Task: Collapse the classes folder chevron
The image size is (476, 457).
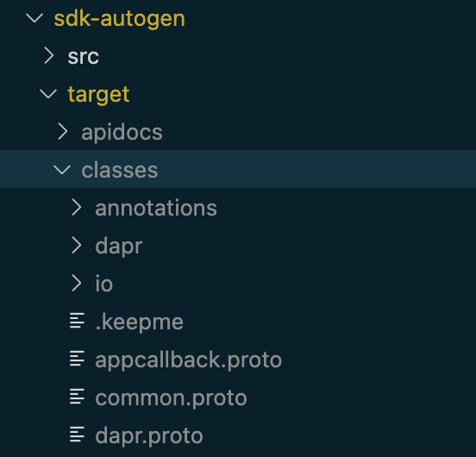Action: pyautogui.click(x=62, y=170)
